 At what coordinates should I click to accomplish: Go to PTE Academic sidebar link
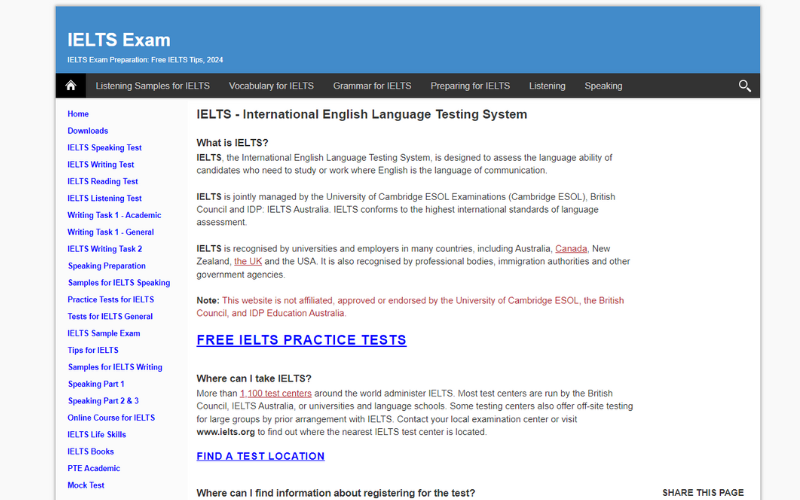pyautogui.click(x=94, y=468)
